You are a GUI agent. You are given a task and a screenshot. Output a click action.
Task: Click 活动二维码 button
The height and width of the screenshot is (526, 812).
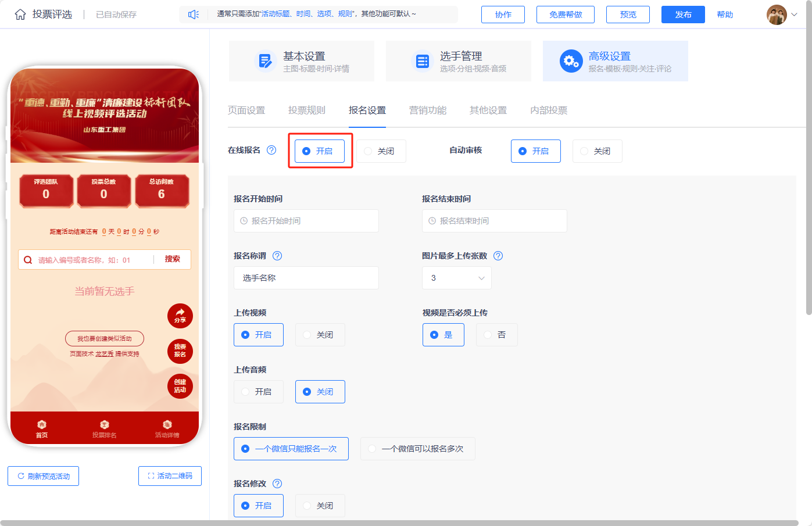click(170, 476)
